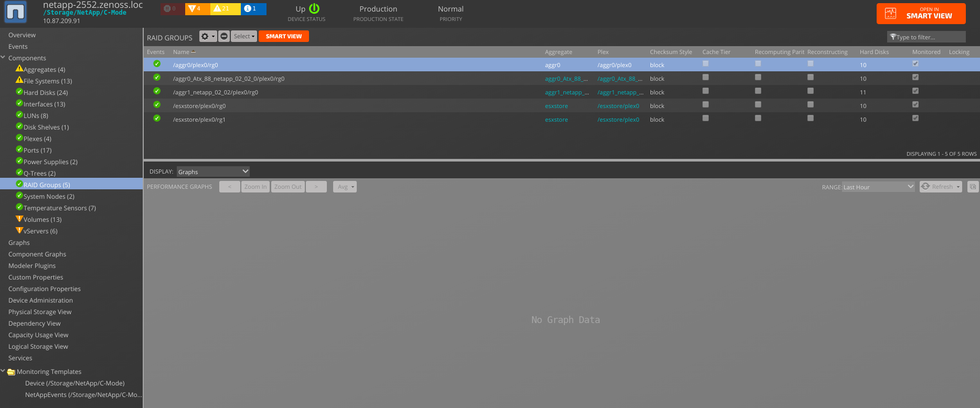The image size is (980, 408).
Task: Open Modeler Plugins in sidebar
Action: click(32, 266)
